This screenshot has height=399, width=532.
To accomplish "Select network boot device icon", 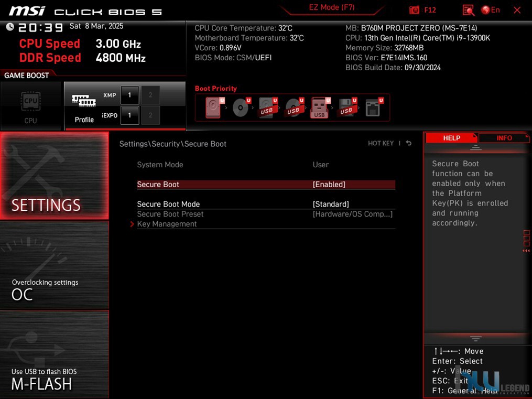I will click(374, 107).
